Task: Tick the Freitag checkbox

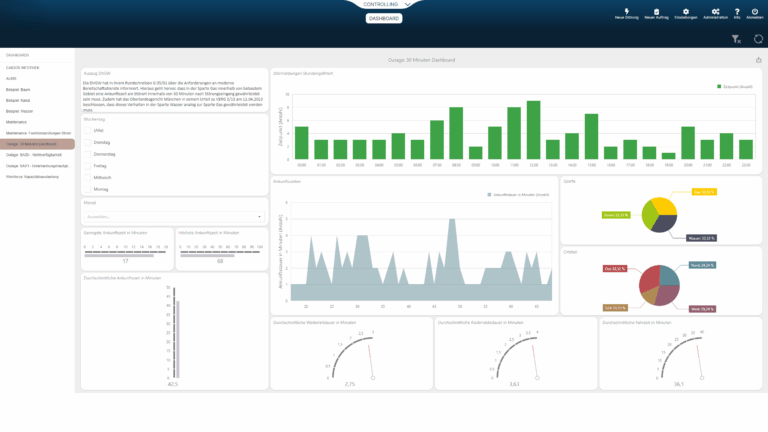Action: click(88, 166)
